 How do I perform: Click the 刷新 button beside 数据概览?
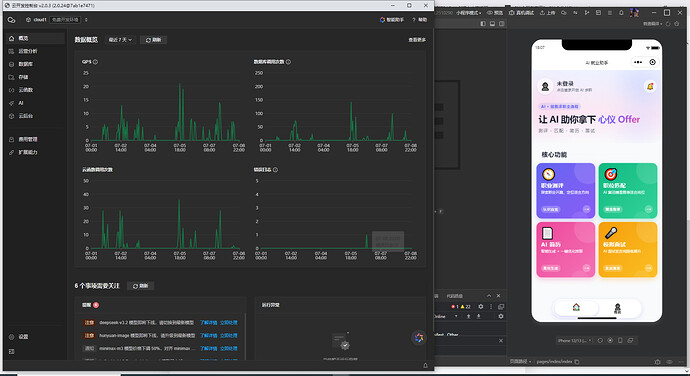[x=153, y=40]
